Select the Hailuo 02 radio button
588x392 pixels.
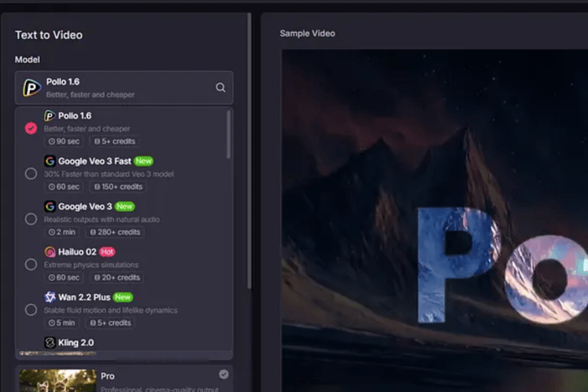[x=31, y=264]
